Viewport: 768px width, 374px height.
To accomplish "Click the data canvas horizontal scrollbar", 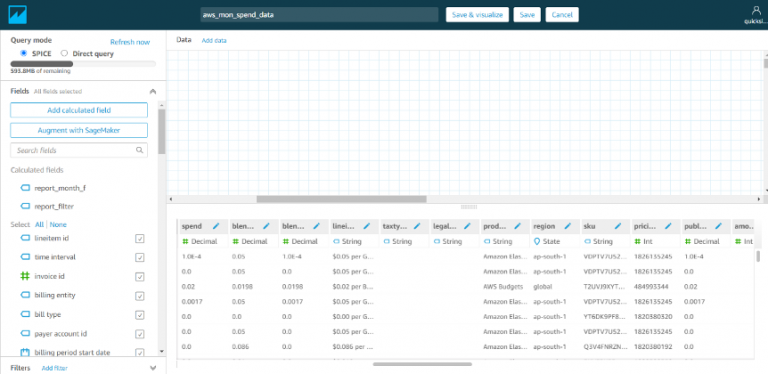I will (341, 199).
